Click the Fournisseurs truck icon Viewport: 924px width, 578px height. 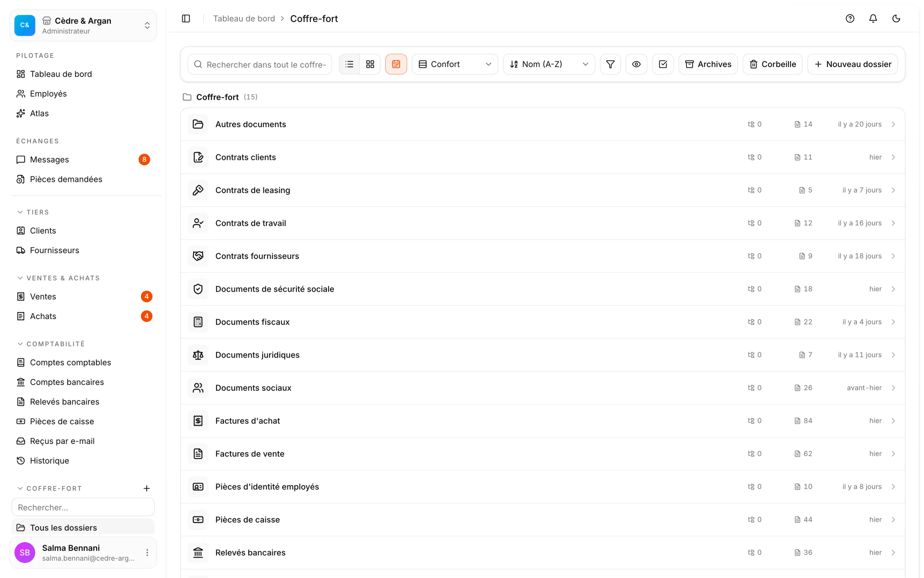[21, 250]
